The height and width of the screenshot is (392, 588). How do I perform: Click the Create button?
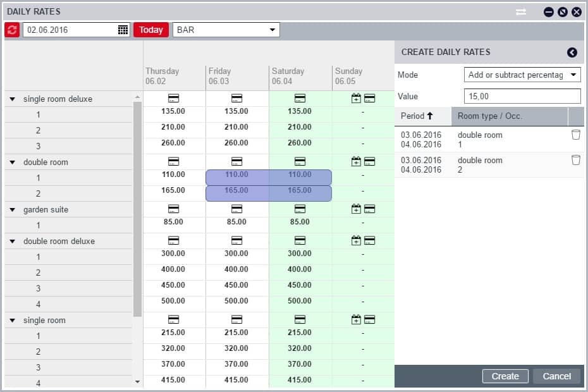coord(505,376)
